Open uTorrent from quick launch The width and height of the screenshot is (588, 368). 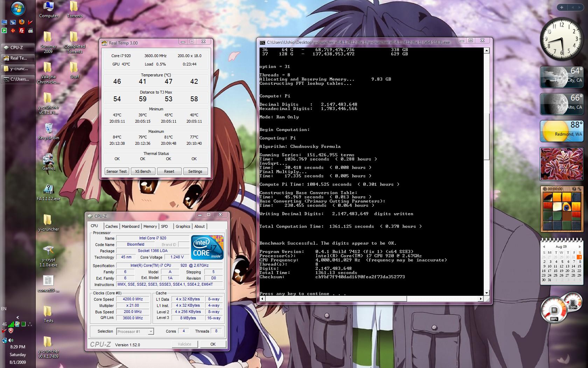[4, 30]
